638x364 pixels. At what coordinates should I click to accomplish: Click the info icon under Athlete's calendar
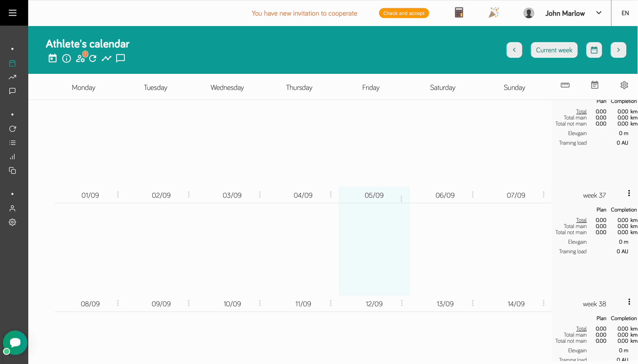pos(67,59)
